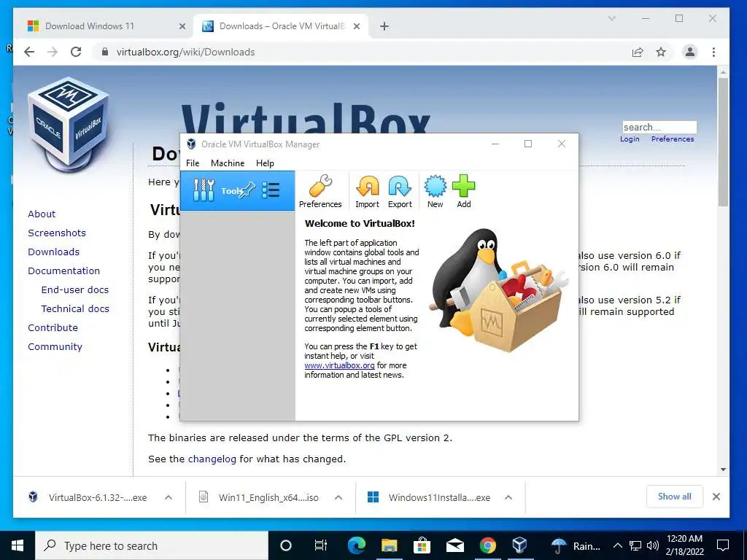Click the changelog link

click(212, 459)
